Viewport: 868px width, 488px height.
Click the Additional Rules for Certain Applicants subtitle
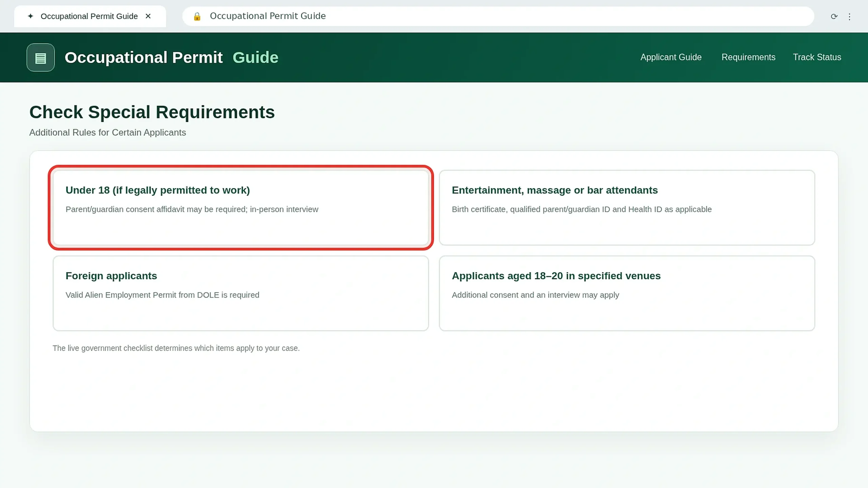[107, 133]
